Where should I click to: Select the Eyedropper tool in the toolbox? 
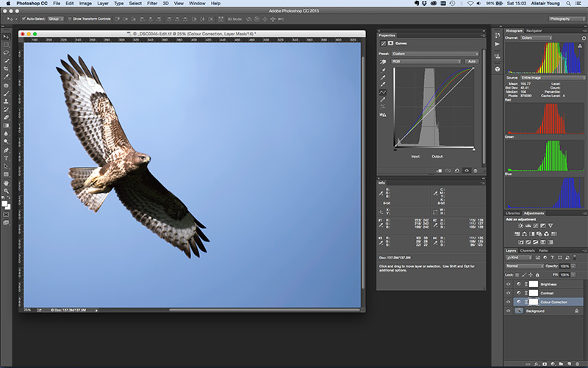click(x=6, y=77)
